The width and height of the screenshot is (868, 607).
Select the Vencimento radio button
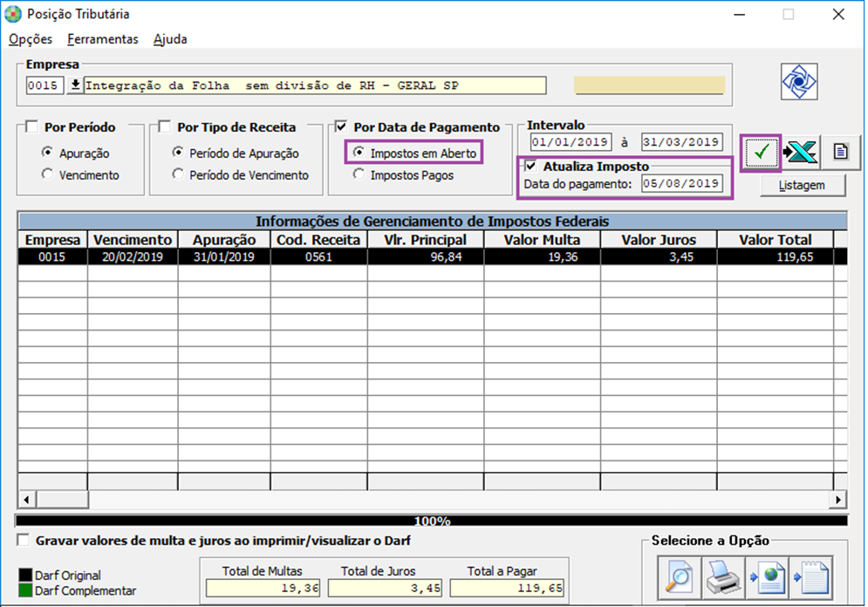pos(48,174)
